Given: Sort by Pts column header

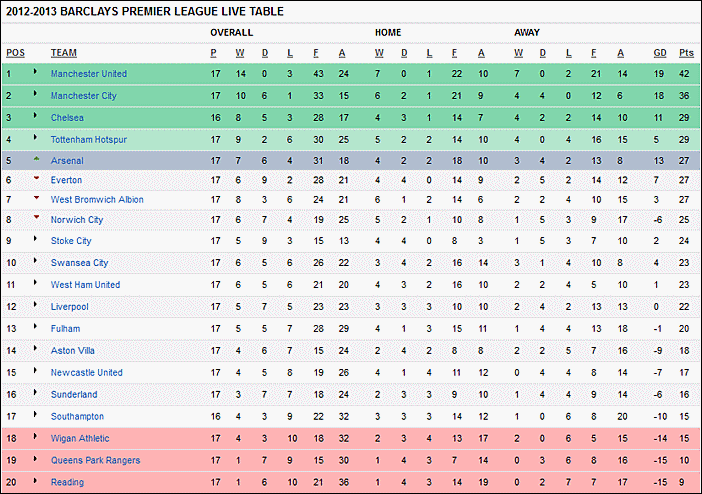Looking at the screenshot, I should pos(686,53).
